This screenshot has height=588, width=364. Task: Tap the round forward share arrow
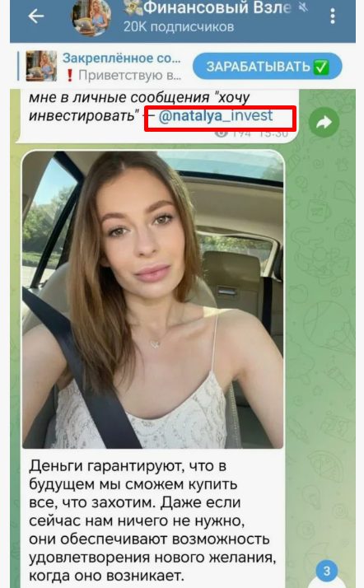tap(324, 122)
